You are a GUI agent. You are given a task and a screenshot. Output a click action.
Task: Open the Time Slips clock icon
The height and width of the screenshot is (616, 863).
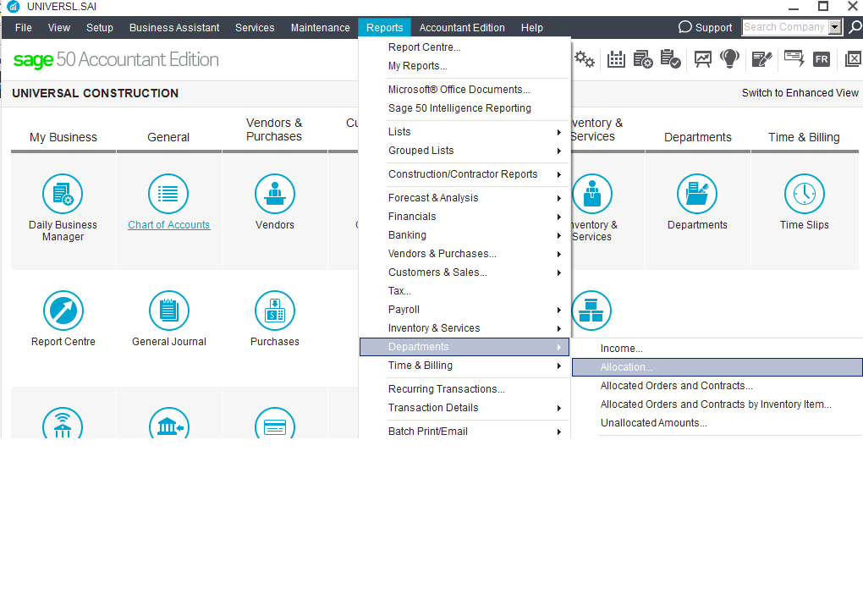804,194
